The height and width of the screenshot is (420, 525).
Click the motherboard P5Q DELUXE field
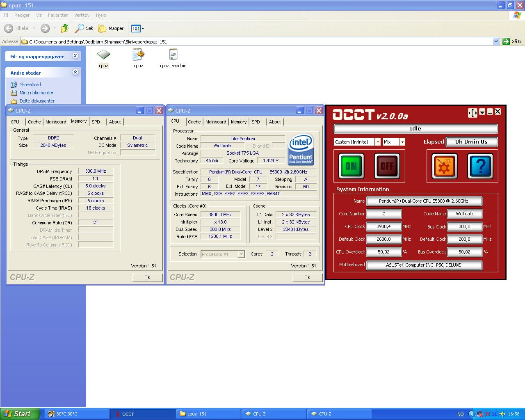(424, 265)
